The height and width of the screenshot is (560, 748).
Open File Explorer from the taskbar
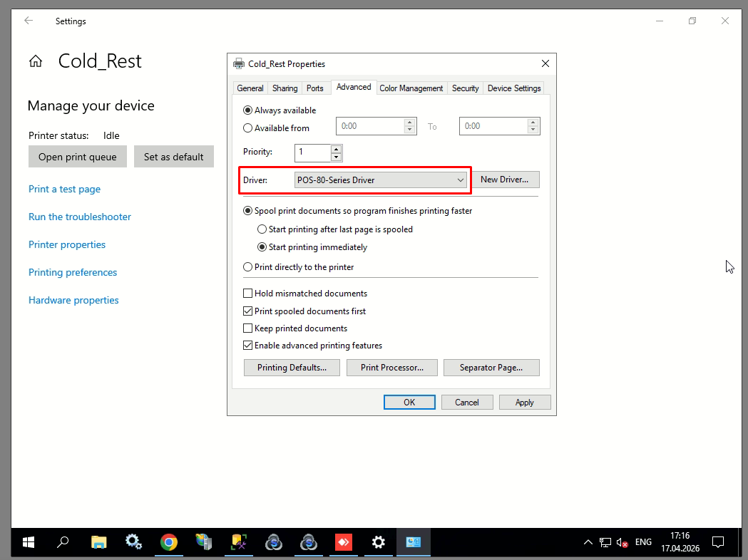tap(98, 542)
